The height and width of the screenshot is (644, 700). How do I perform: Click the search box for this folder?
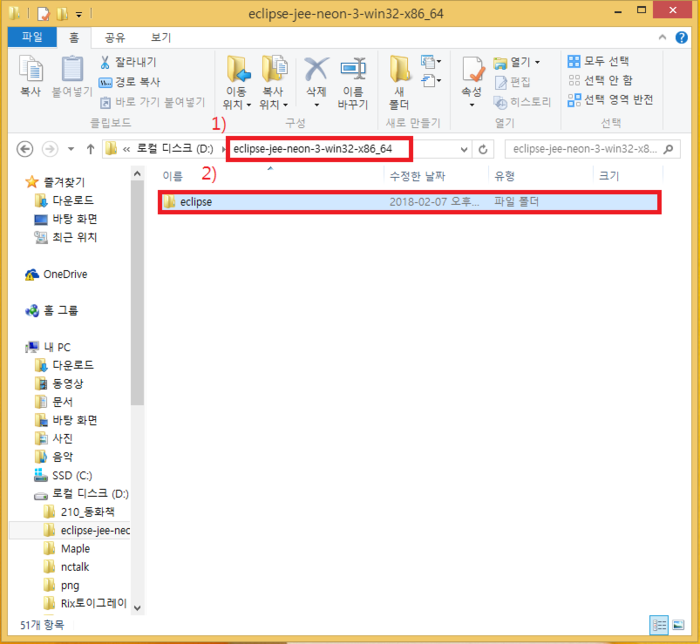pos(592,149)
